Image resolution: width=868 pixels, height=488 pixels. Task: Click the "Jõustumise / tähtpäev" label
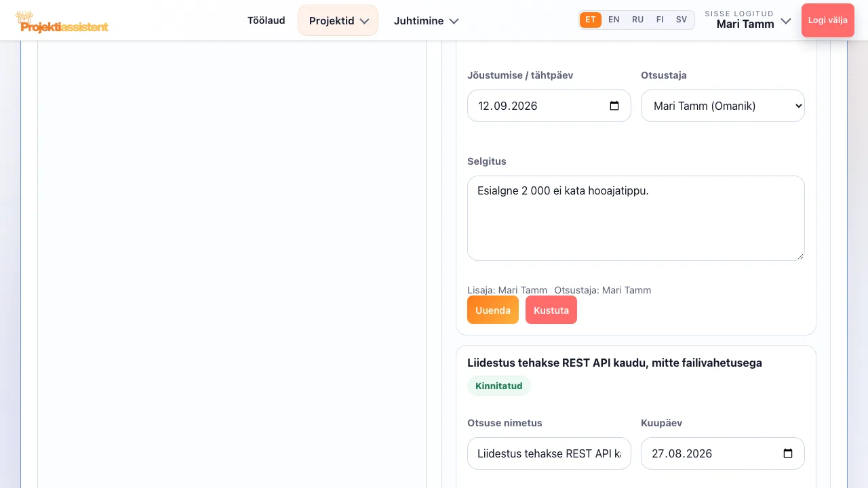520,75
